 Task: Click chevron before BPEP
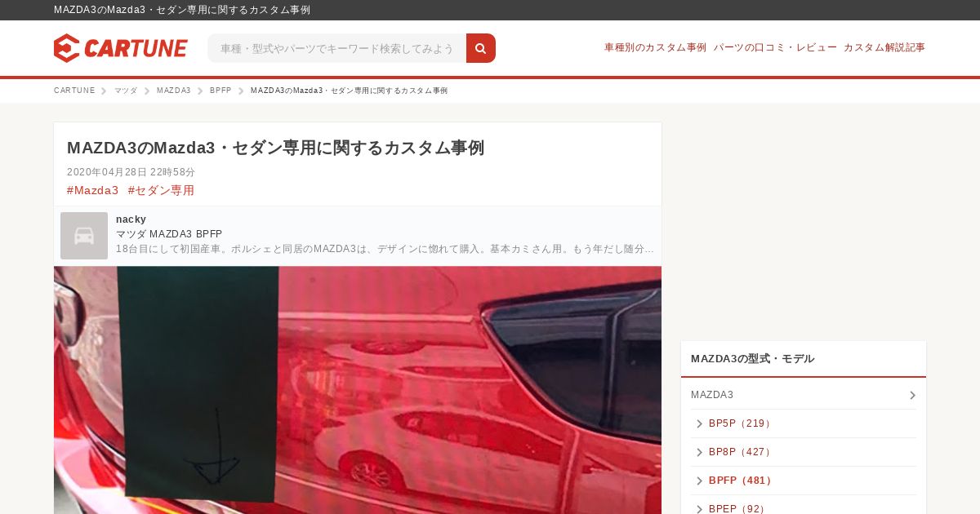click(x=699, y=508)
